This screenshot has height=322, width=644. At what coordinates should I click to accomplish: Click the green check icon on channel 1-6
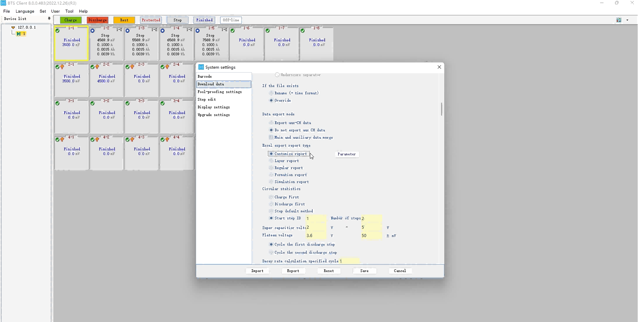pos(232,31)
